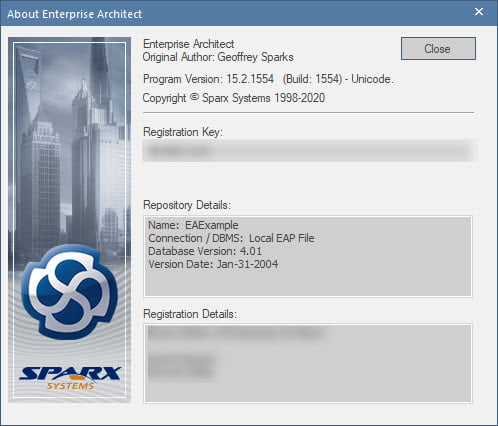Click the "Copyright © Sparx Systems 1998-2020" text

[234, 98]
